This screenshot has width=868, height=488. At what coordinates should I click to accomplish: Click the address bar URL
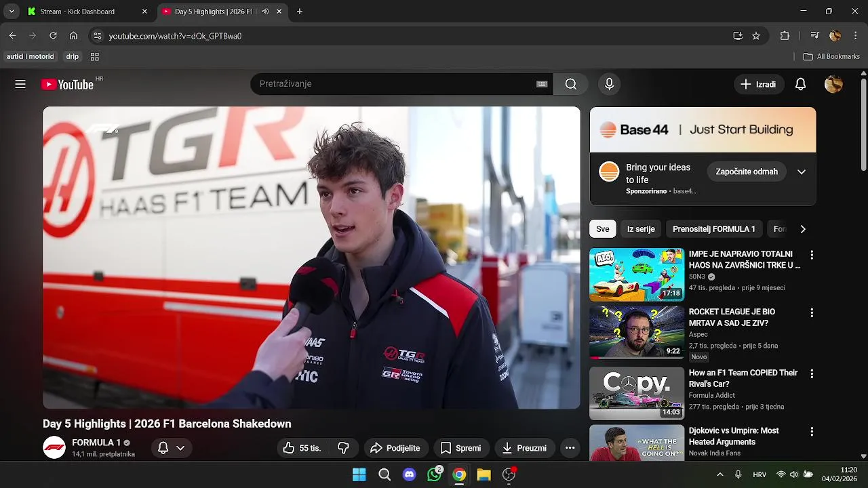(175, 36)
